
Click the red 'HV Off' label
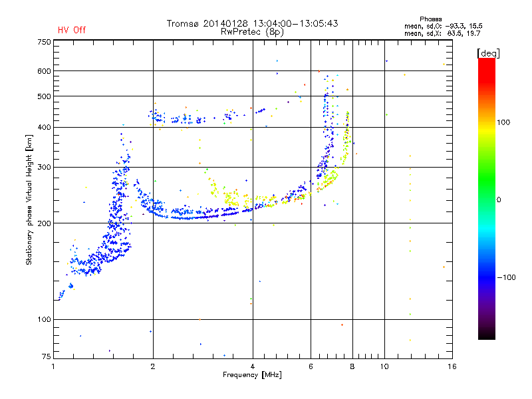click(x=72, y=30)
